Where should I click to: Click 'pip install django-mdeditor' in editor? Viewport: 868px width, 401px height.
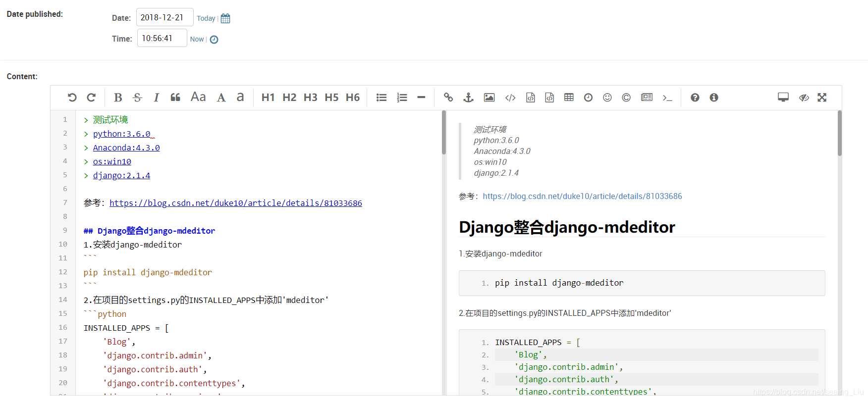tap(148, 272)
